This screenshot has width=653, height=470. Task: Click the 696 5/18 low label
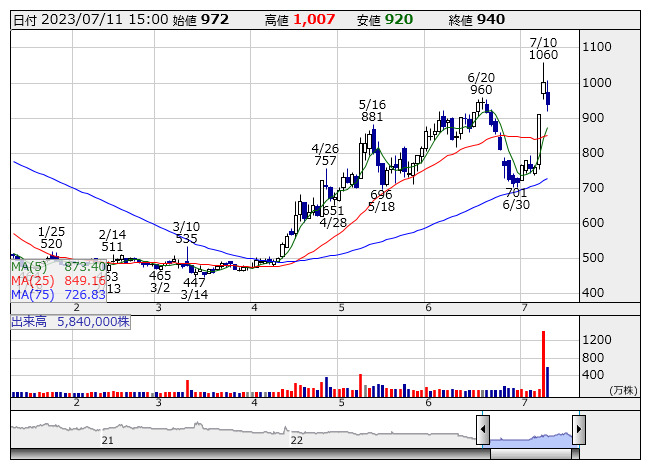click(x=381, y=201)
